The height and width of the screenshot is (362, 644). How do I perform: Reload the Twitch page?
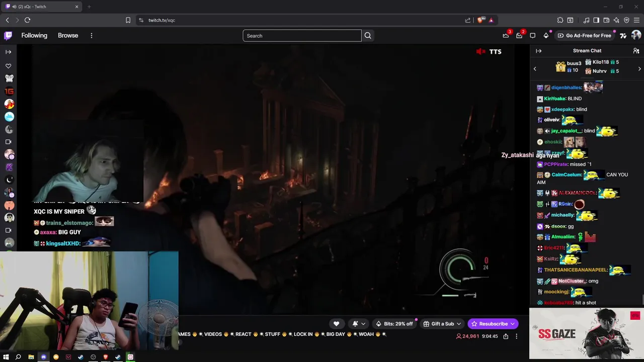[x=27, y=20]
